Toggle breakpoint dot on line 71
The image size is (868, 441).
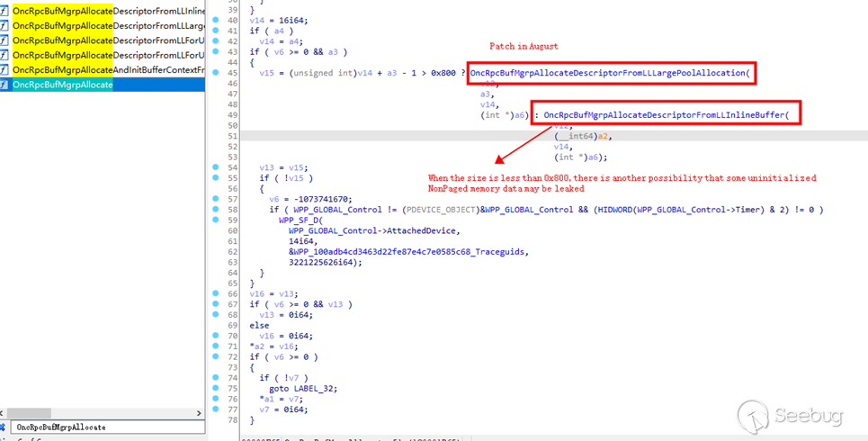point(215,346)
